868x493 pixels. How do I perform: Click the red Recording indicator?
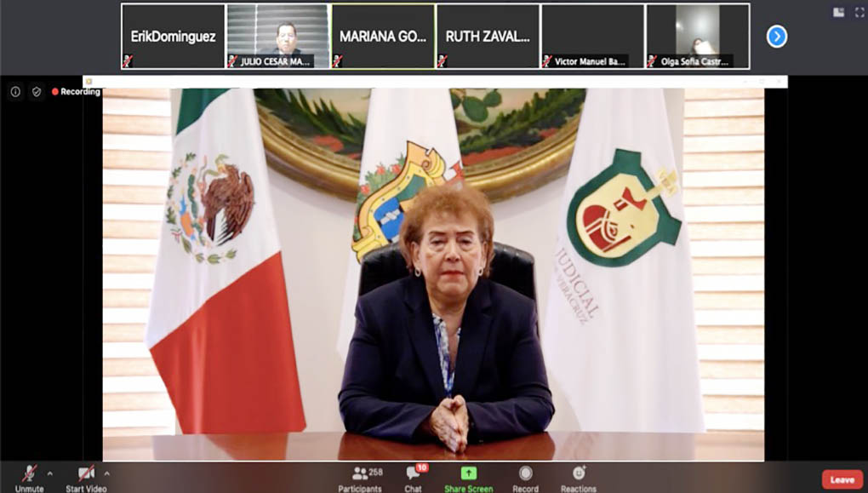[76, 92]
